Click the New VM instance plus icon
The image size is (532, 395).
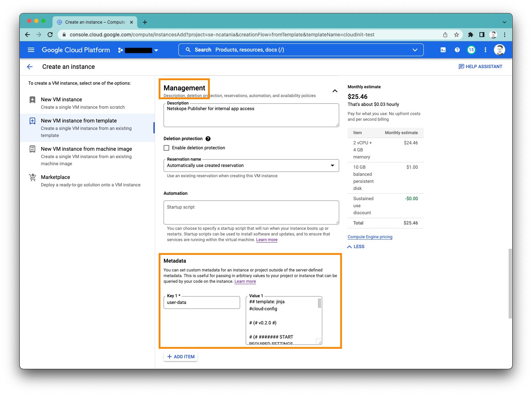(32, 100)
